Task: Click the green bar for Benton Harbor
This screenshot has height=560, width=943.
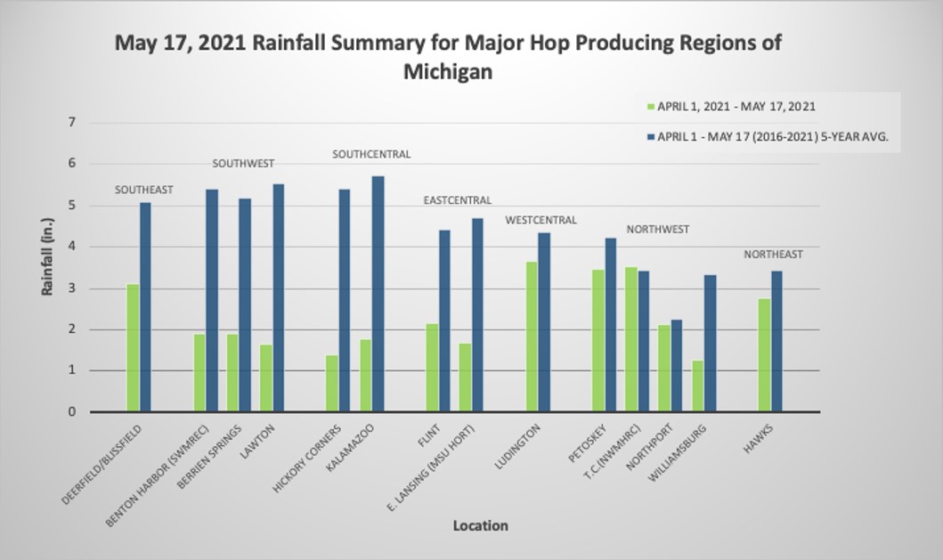Action: (199, 373)
